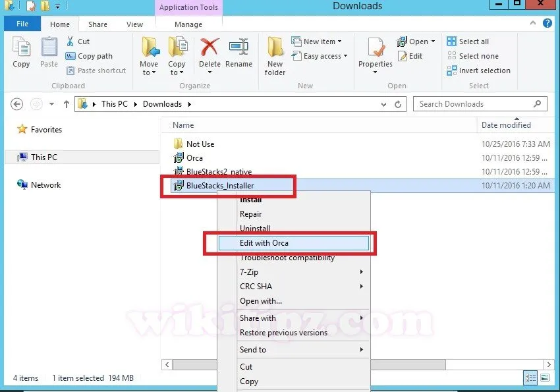Screen dimensions: 560x392
Task: Click the New item icon
Action: pos(296,42)
